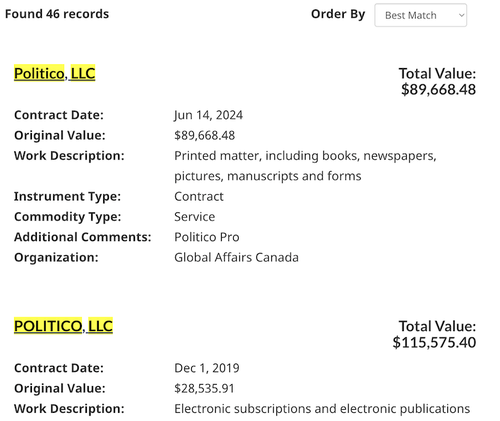The height and width of the screenshot is (421, 500).
Task: Click the Jun 14, 2024 contract date
Action: [208, 115]
